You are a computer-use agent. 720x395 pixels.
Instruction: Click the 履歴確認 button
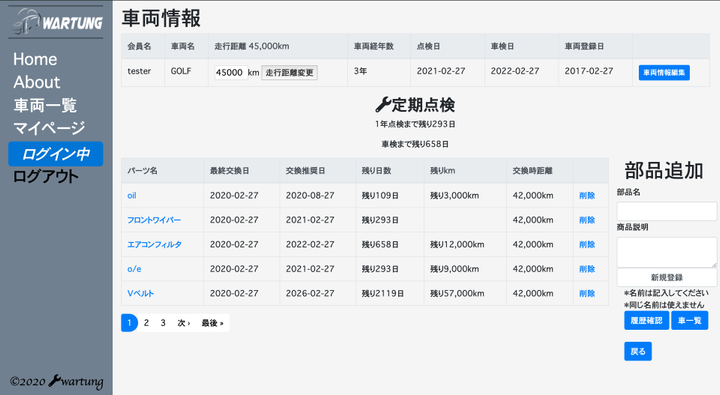tap(647, 321)
